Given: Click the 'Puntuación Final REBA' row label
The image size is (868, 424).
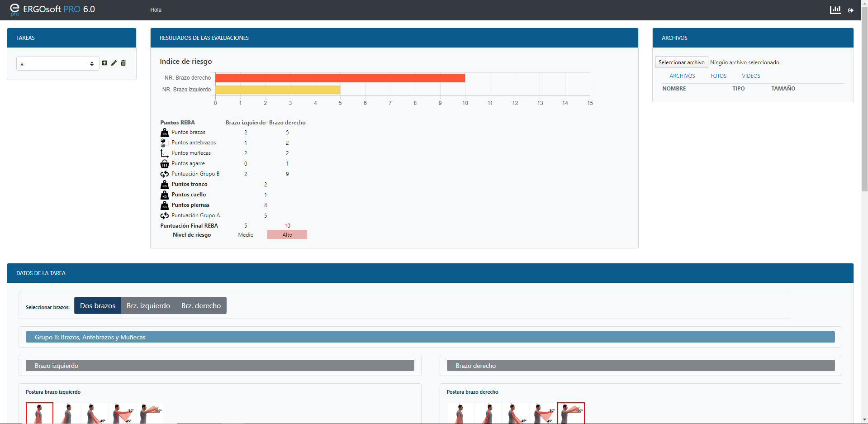Looking at the screenshot, I should 189,226.
